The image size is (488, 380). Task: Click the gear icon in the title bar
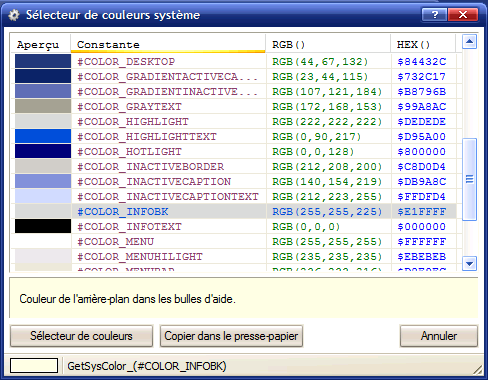pyautogui.click(x=14, y=15)
